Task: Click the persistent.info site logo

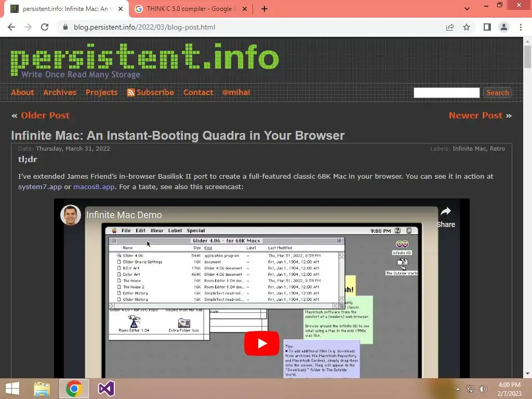Action: coord(144,60)
